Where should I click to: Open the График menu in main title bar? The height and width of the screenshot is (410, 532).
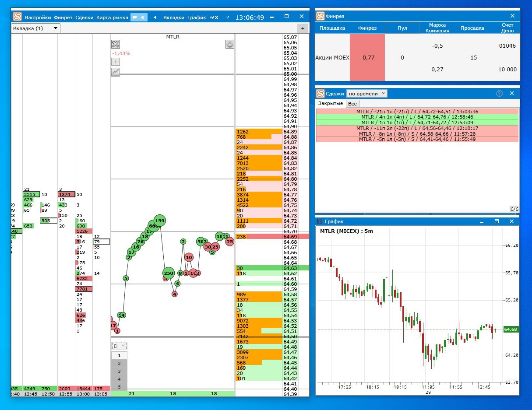[x=197, y=18]
